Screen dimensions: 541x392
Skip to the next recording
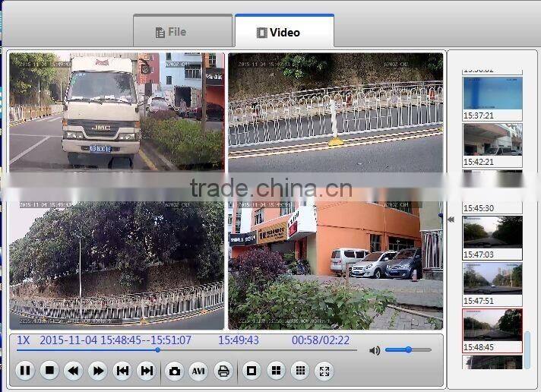point(147,371)
